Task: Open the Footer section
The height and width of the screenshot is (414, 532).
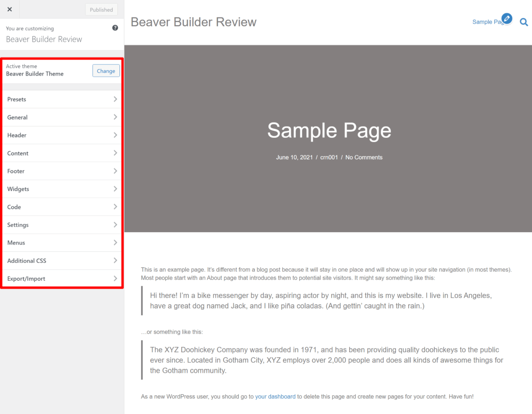Action: click(62, 171)
